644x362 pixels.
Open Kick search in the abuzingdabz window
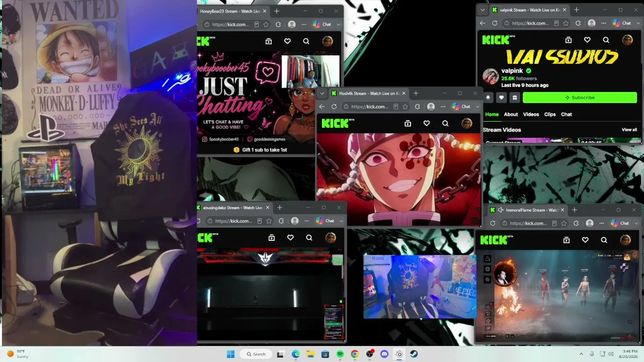coord(309,237)
